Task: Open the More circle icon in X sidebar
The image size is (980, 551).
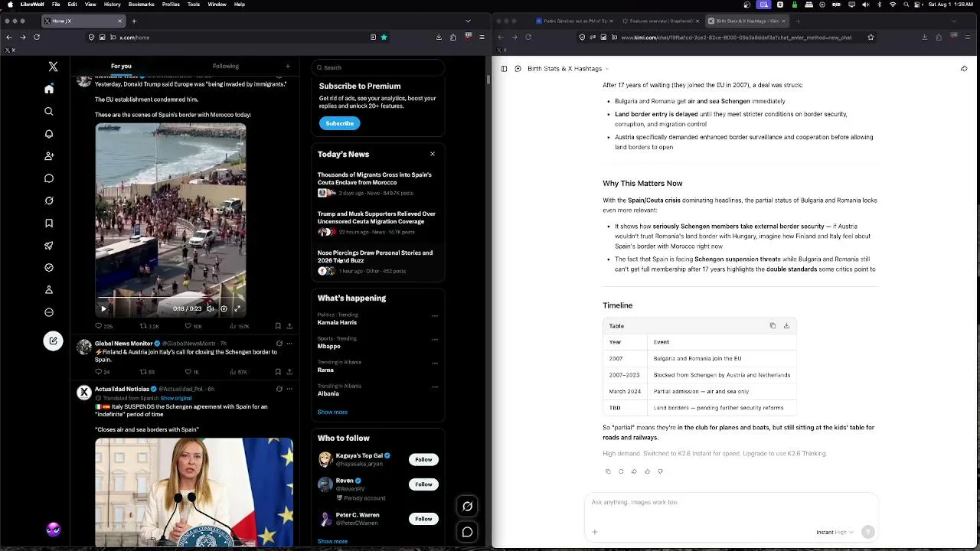Action: click(x=49, y=312)
